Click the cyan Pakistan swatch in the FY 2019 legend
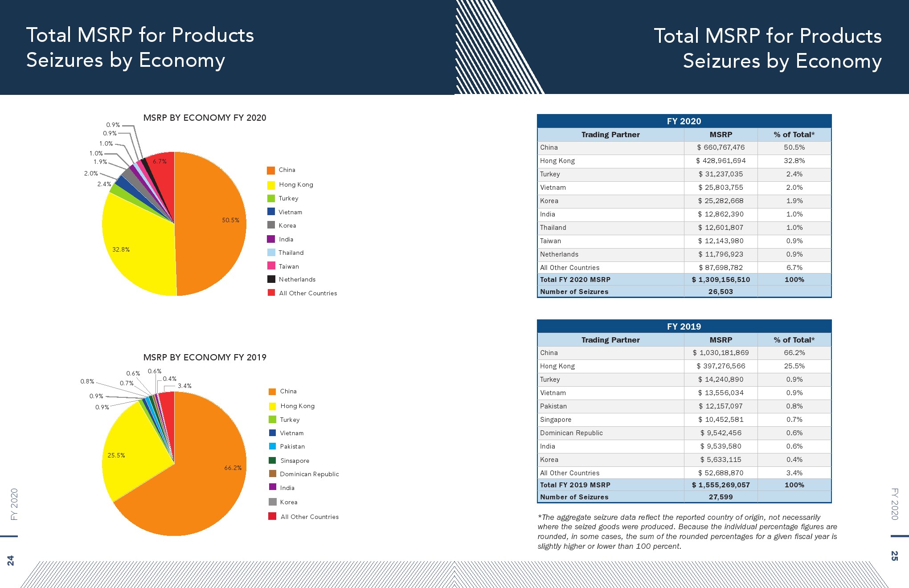The width and height of the screenshot is (909, 588). point(272,446)
